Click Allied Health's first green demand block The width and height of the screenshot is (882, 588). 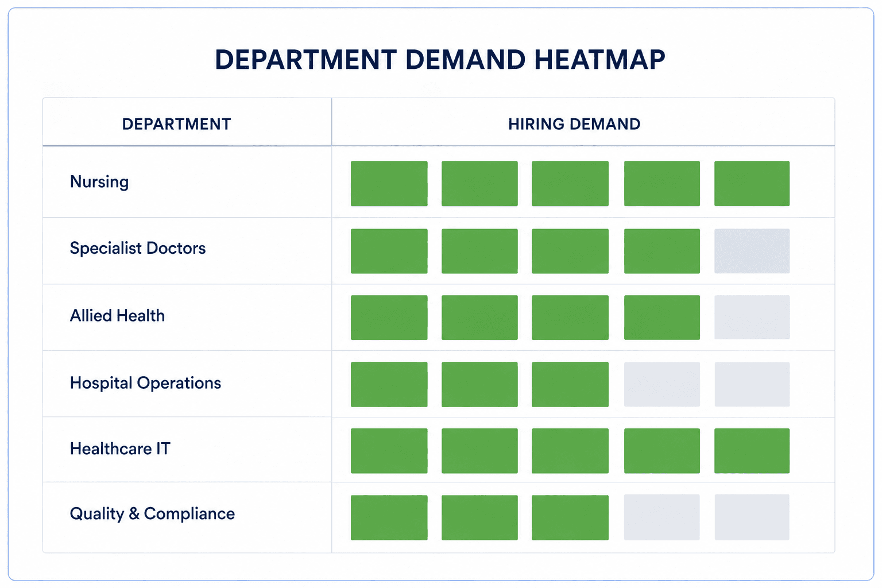coord(389,318)
